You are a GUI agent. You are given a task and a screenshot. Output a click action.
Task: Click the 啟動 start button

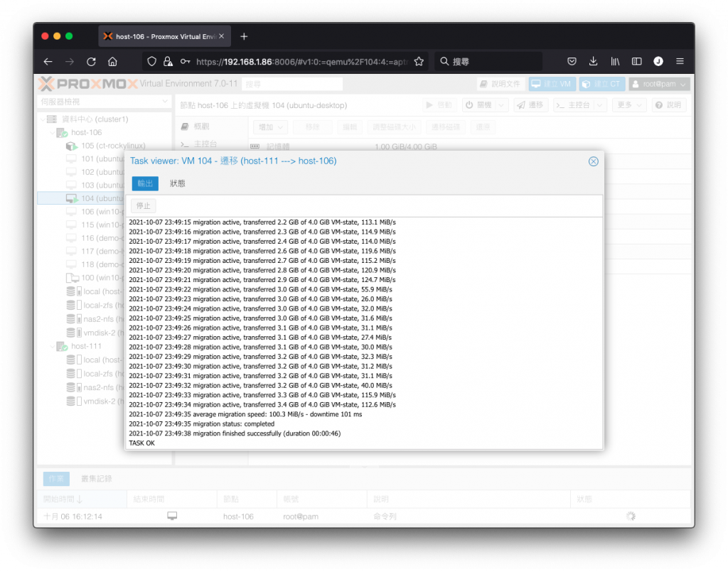[439, 105]
